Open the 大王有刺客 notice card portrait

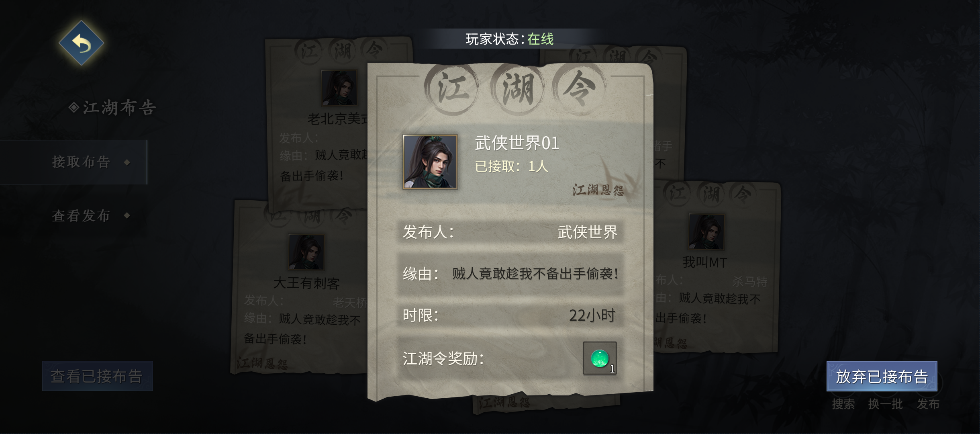point(306,252)
